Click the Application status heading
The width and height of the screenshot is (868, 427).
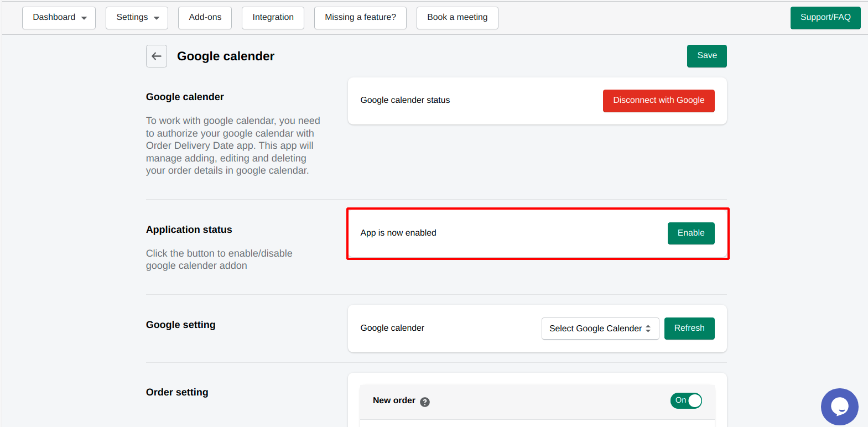[x=189, y=230]
